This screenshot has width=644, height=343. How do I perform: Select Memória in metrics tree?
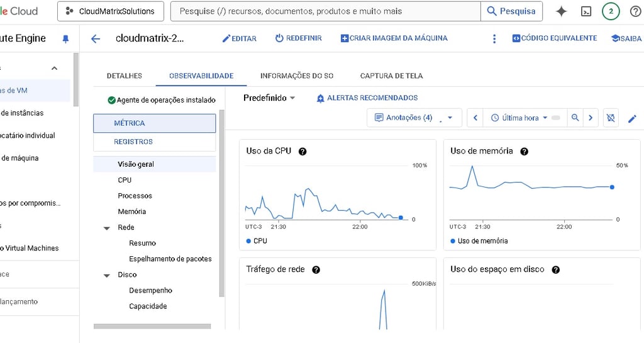pyautogui.click(x=132, y=211)
